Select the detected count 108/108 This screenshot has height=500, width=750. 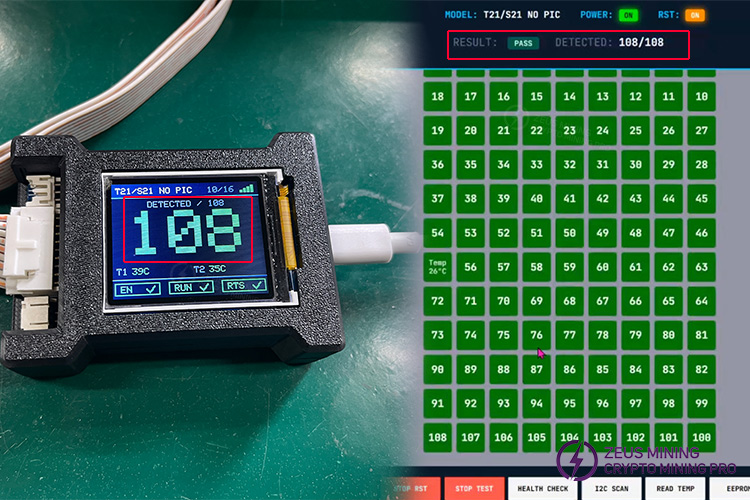641,43
